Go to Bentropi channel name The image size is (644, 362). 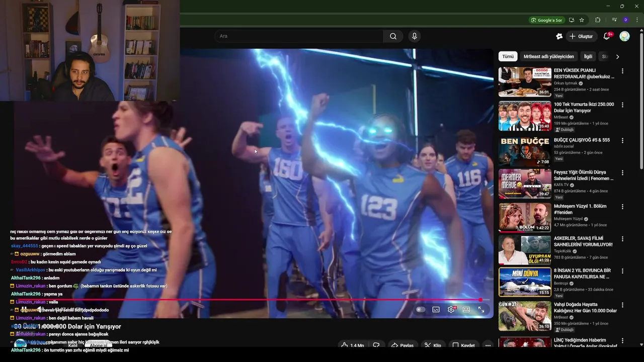coord(561,283)
